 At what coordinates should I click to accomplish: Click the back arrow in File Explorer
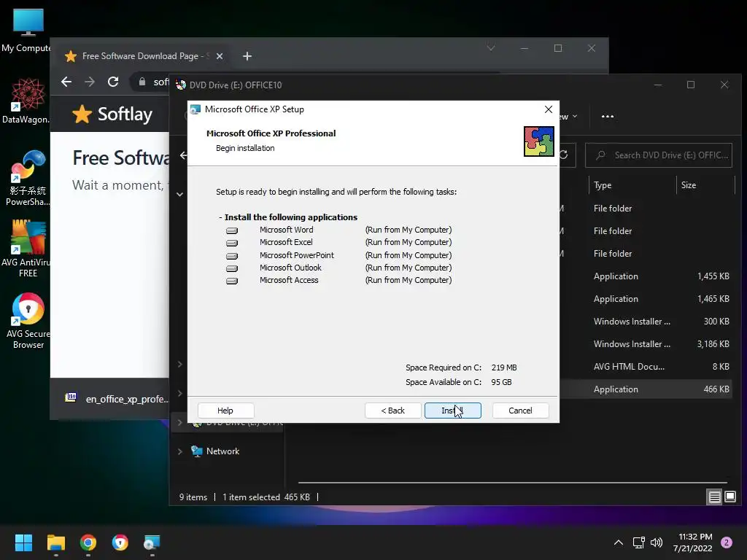click(x=183, y=155)
